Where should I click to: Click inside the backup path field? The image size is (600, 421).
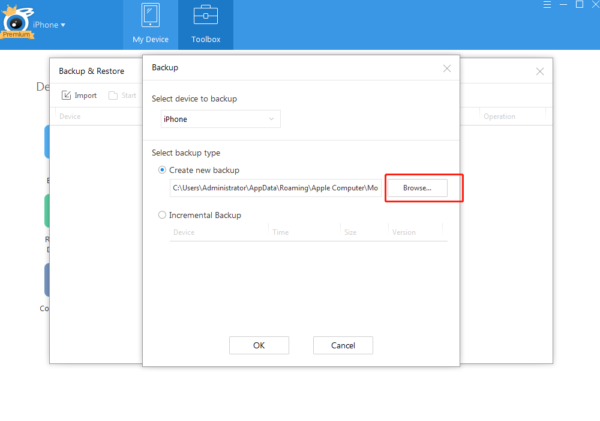tap(273, 188)
